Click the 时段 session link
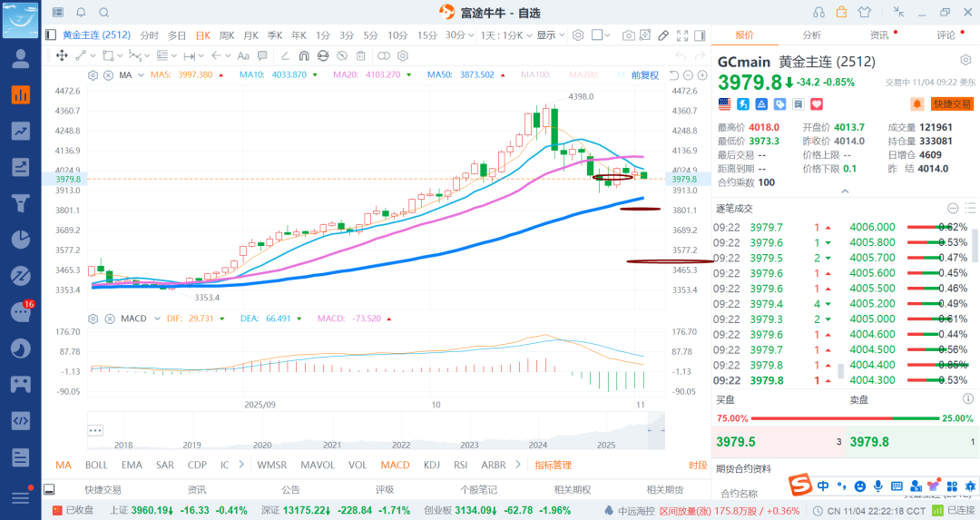 pos(698,465)
